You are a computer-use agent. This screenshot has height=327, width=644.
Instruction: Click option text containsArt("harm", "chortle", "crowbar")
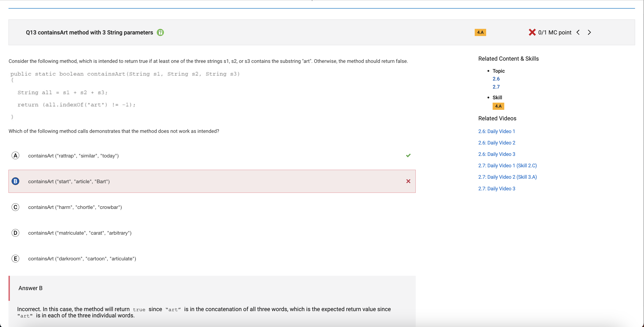[x=75, y=207]
